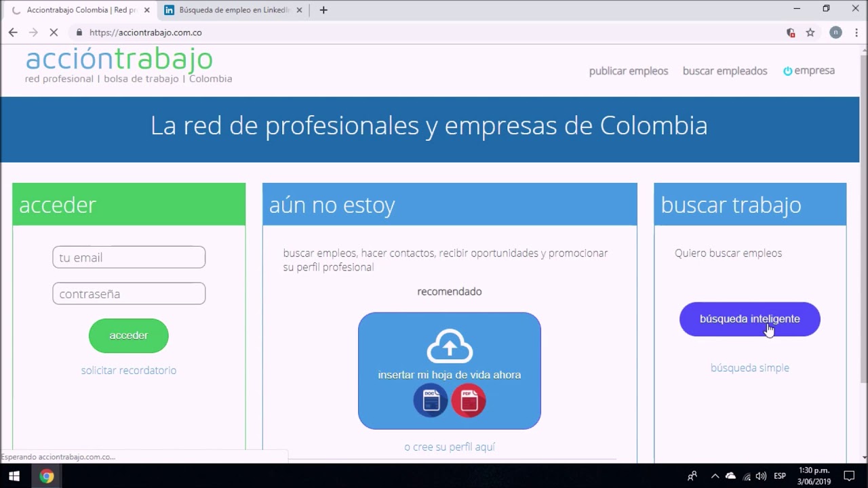Close the LinkedIn job search tab
Image resolution: width=868 pixels, height=488 pixels.
click(x=299, y=10)
